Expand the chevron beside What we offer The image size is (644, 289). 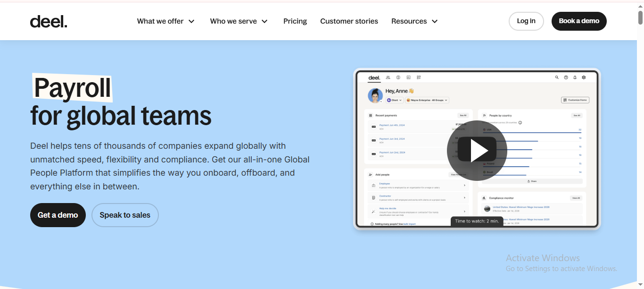click(x=191, y=21)
